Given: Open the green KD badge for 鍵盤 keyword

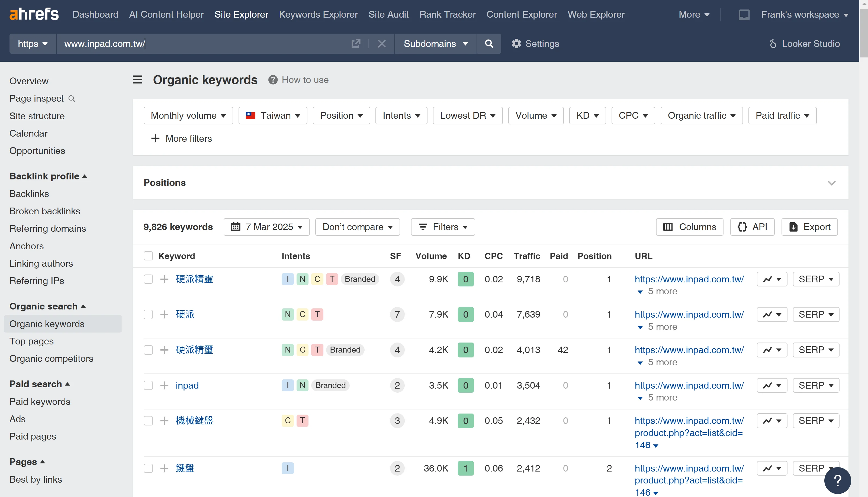Looking at the screenshot, I should coord(465,468).
